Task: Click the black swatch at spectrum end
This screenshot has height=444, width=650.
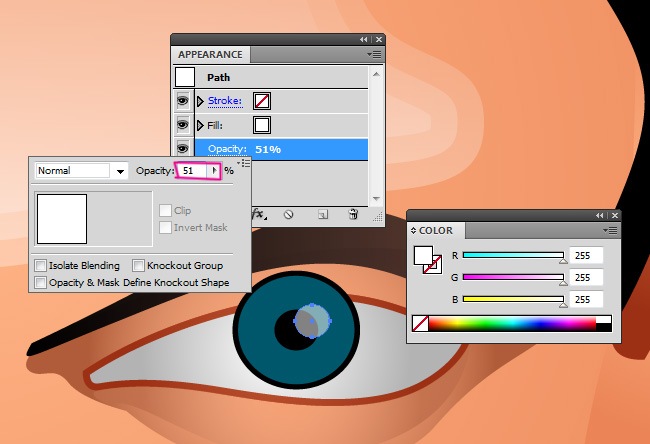Action: point(604,328)
